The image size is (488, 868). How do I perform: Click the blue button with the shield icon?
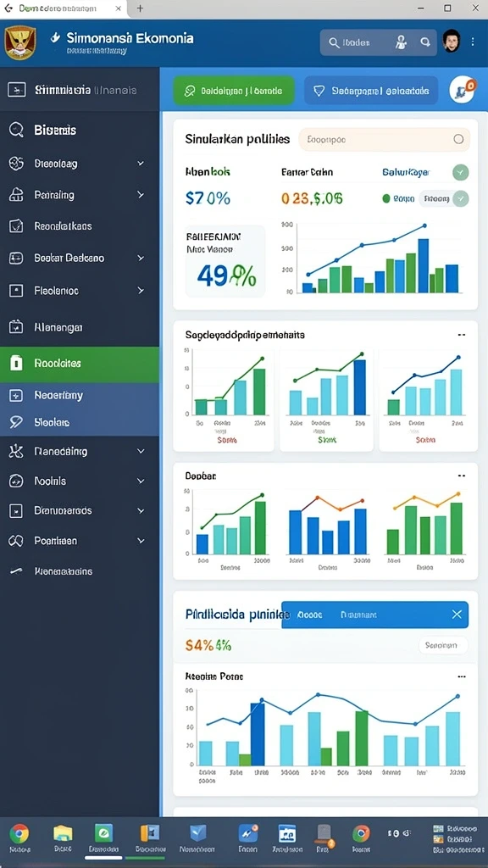tap(371, 91)
